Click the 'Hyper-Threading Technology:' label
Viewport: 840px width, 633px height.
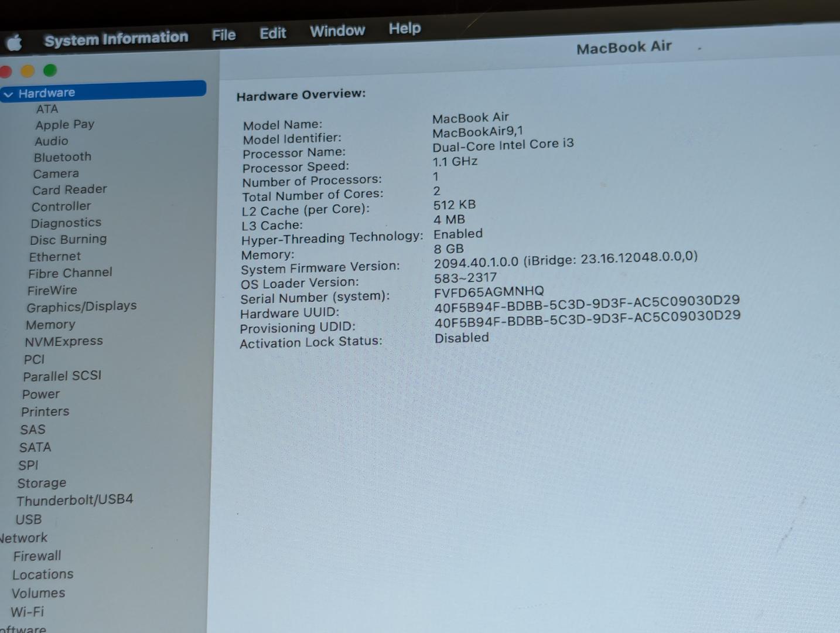pyautogui.click(x=332, y=237)
